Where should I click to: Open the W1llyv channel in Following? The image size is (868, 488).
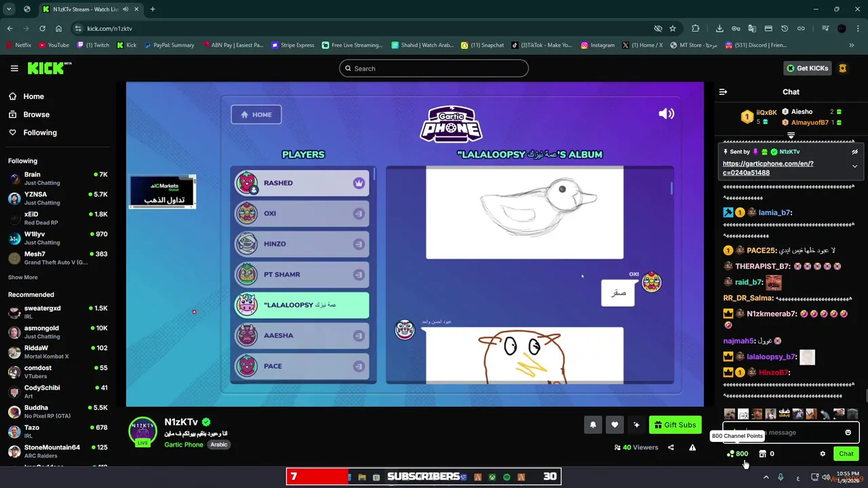click(58, 238)
